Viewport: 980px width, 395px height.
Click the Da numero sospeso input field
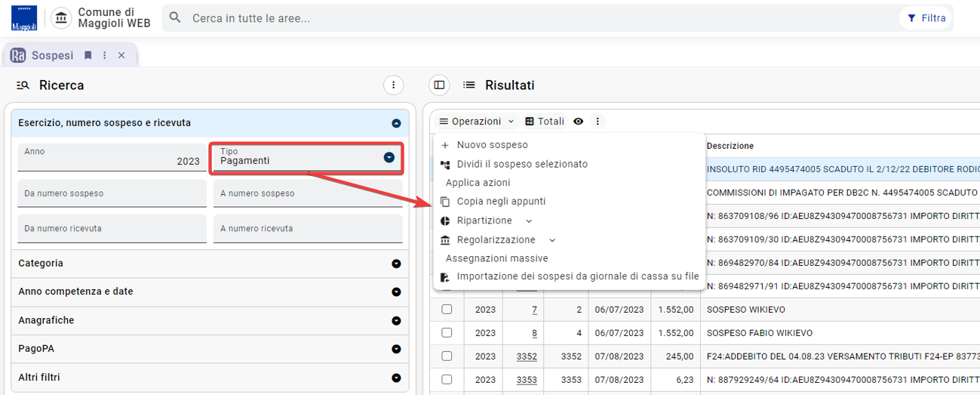tap(112, 193)
